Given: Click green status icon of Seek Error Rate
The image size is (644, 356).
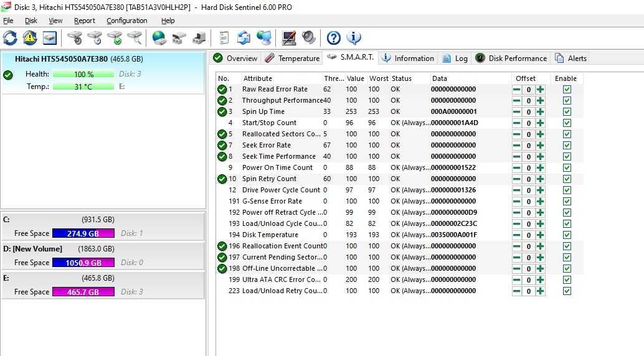Looking at the screenshot, I should click(222, 146).
